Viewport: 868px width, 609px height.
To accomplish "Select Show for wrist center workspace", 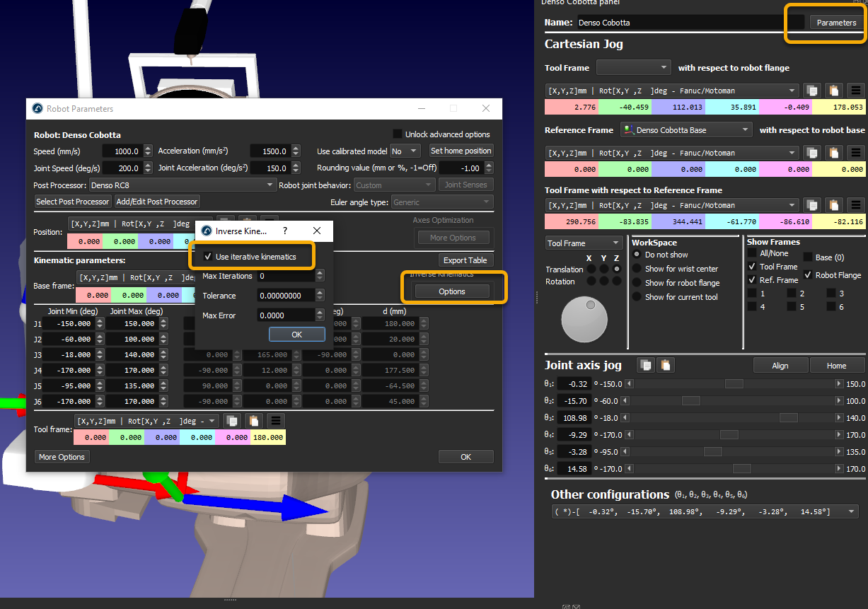I will [x=637, y=269].
